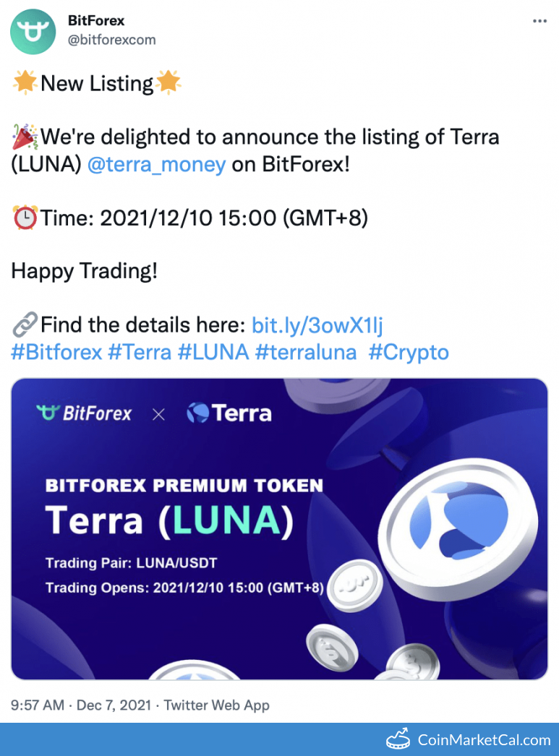Select the @bitforexcom handle text
The width and height of the screenshot is (559, 756).
coord(112,40)
